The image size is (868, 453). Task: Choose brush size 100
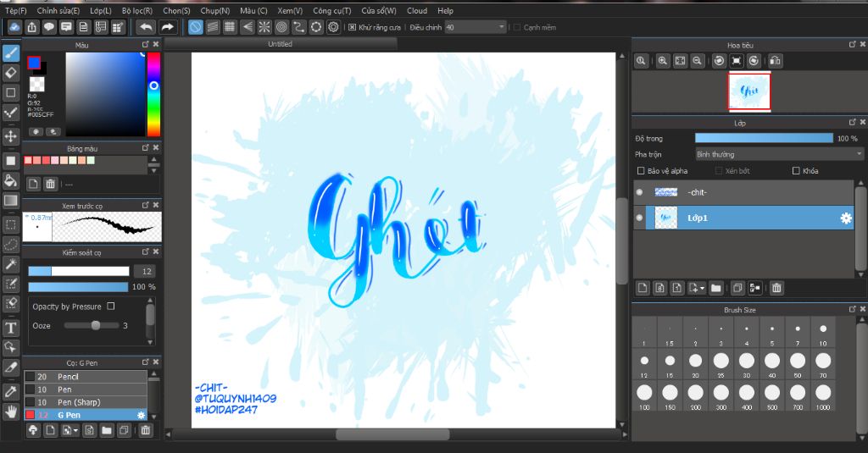644,396
